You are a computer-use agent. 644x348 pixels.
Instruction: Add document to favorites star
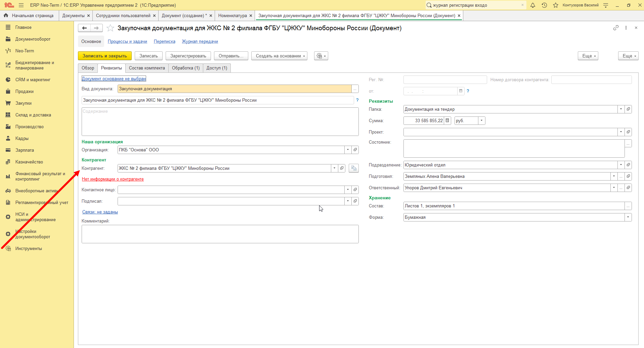(110, 28)
